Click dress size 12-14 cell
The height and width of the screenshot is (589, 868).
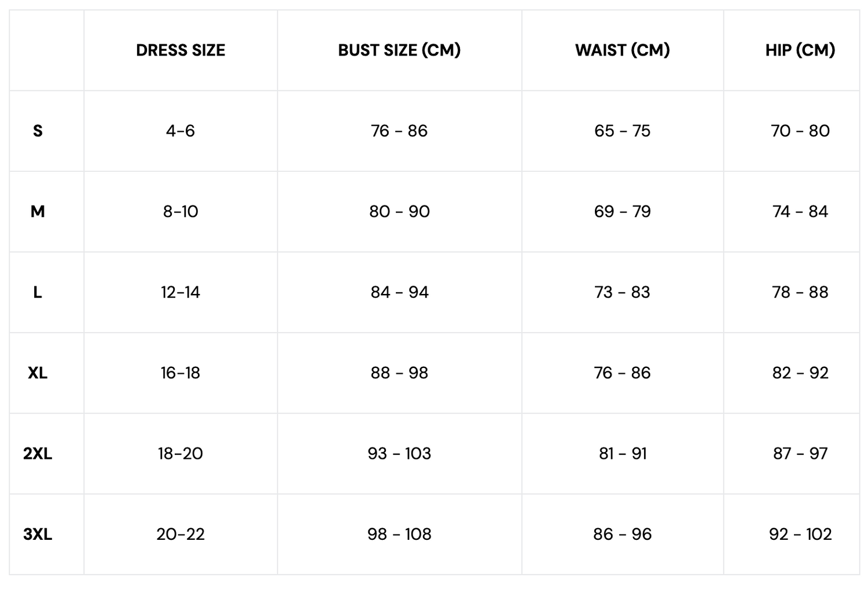[181, 292]
